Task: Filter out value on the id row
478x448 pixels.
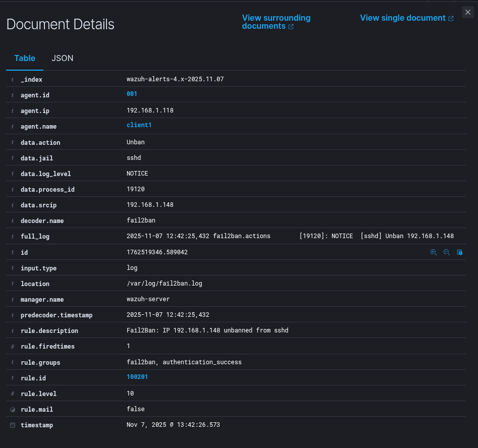Action: click(446, 252)
